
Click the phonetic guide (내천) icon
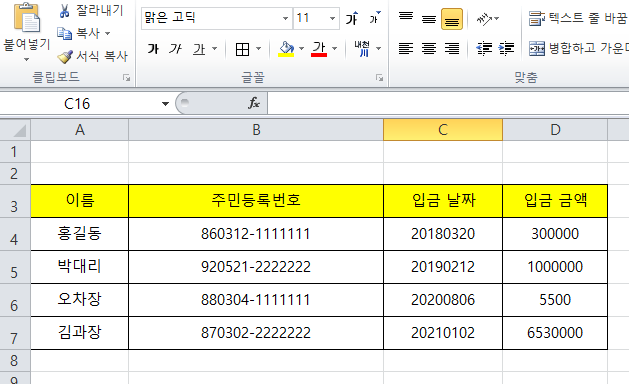tap(362, 49)
